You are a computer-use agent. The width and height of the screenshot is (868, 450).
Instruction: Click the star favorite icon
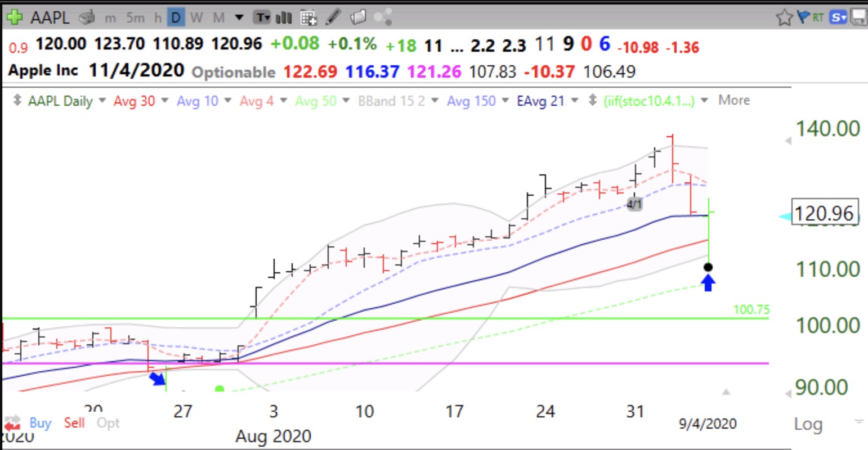tap(784, 18)
